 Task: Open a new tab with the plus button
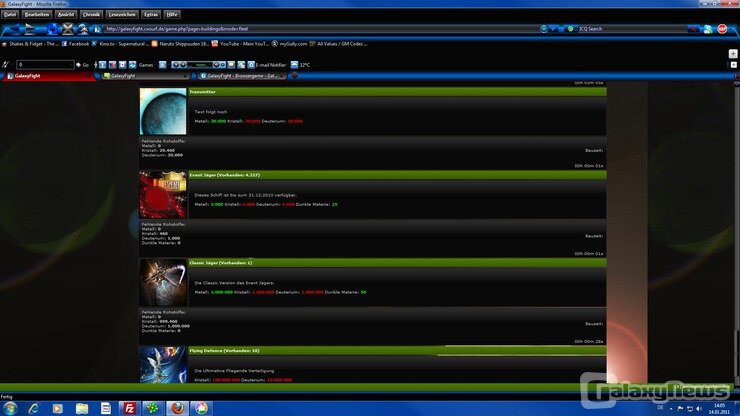pos(295,76)
